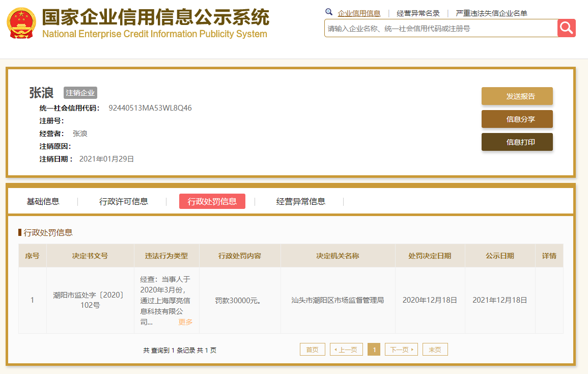The image size is (588, 374).
Task: Click the 决定书文号 column header
Action: coord(90,256)
